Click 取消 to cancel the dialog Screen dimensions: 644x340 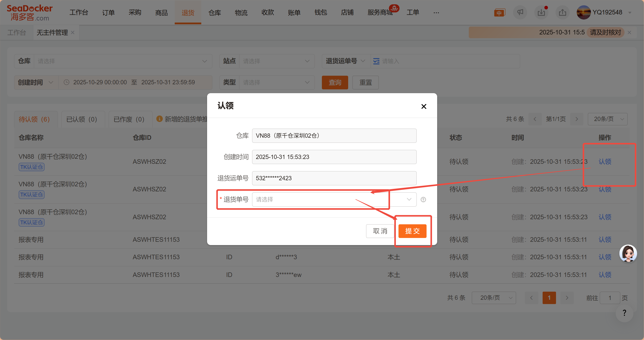point(380,231)
